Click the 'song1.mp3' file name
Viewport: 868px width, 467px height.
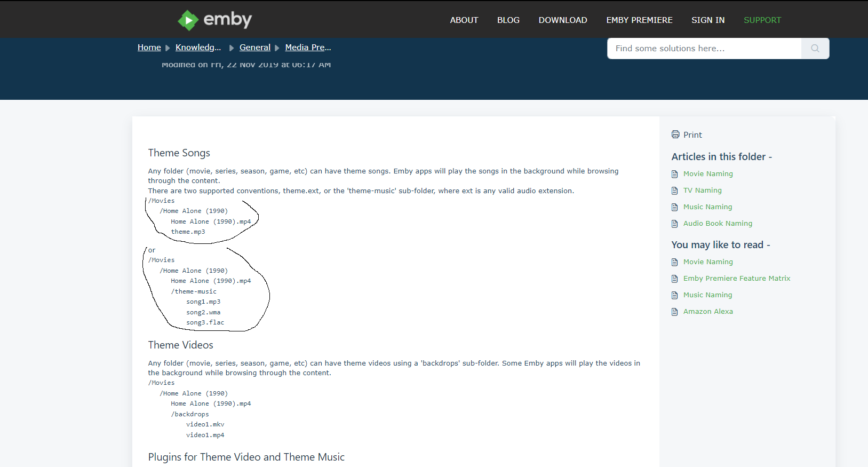(203, 302)
